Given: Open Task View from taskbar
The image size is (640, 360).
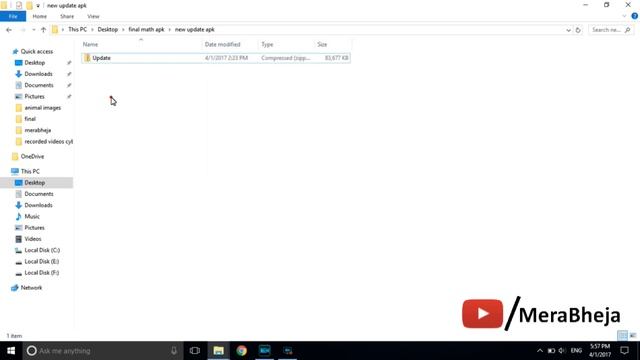Looking at the screenshot, I should pyautogui.click(x=195, y=351).
